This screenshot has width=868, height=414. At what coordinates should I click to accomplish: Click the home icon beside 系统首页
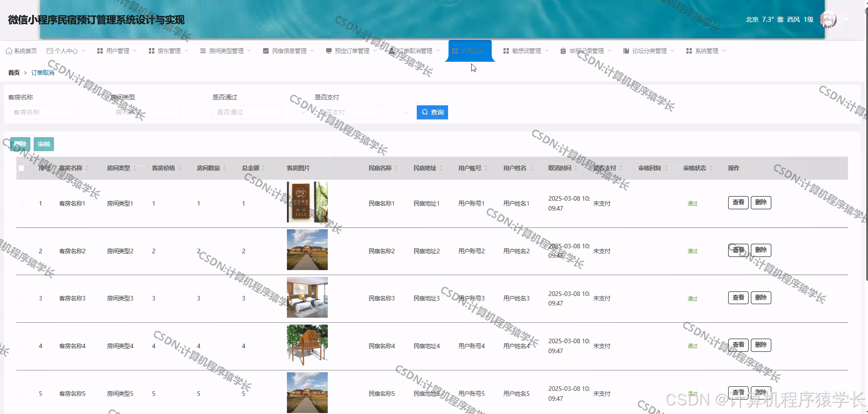coord(9,51)
